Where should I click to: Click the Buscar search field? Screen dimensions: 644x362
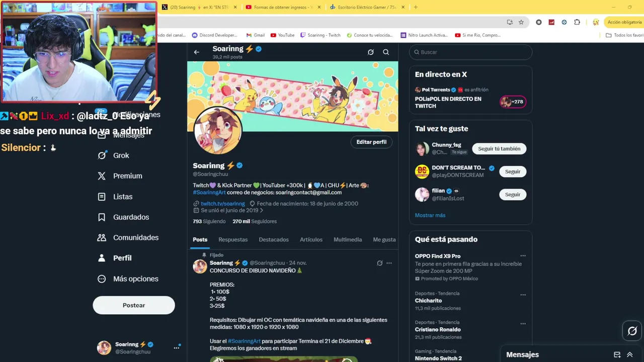[470, 52]
